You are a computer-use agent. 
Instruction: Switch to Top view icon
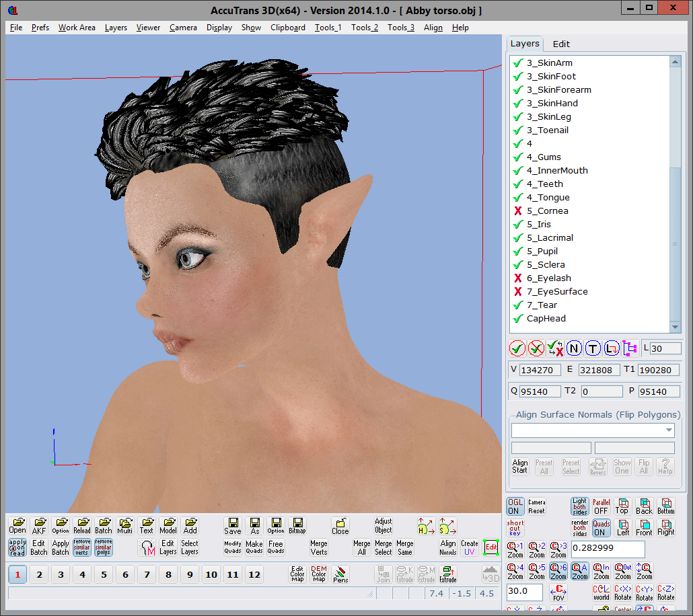coord(622,506)
